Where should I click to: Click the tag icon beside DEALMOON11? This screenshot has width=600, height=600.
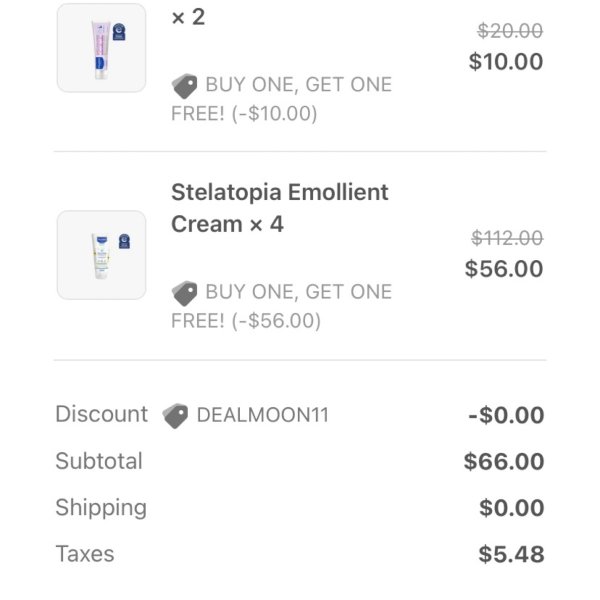tap(175, 416)
